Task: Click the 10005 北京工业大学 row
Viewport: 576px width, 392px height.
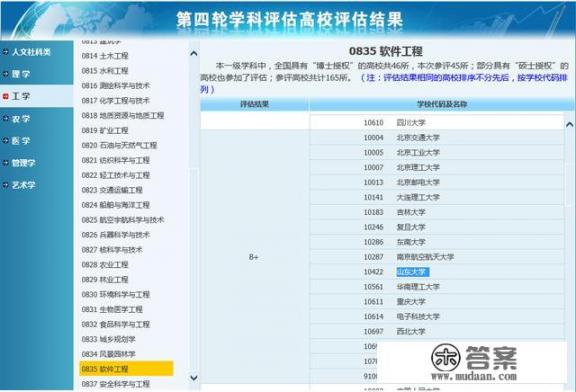Action: [x=436, y=152]
